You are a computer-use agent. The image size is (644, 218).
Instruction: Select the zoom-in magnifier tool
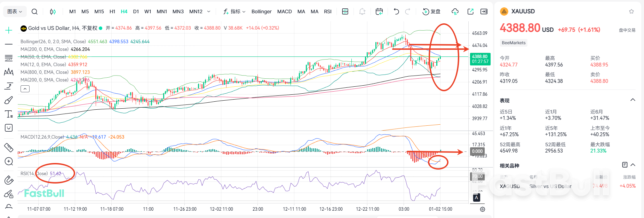[x=9, y=162]
